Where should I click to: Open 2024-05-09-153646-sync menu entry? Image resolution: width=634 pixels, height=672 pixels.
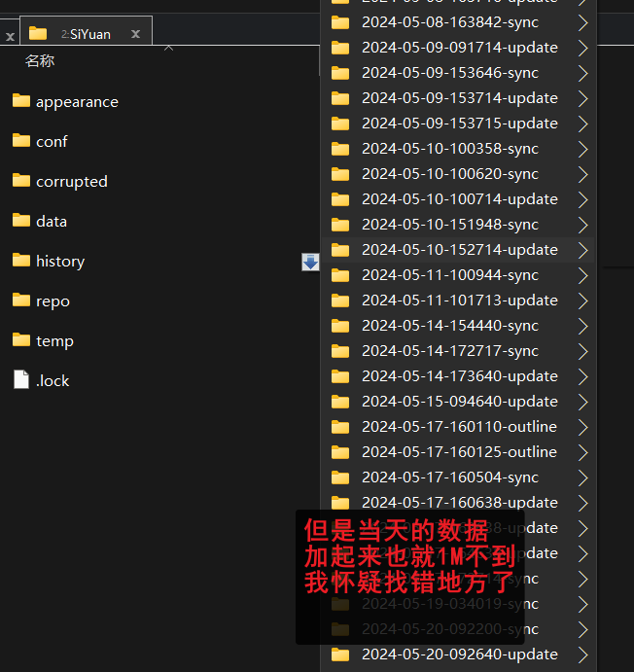(458, 73)
